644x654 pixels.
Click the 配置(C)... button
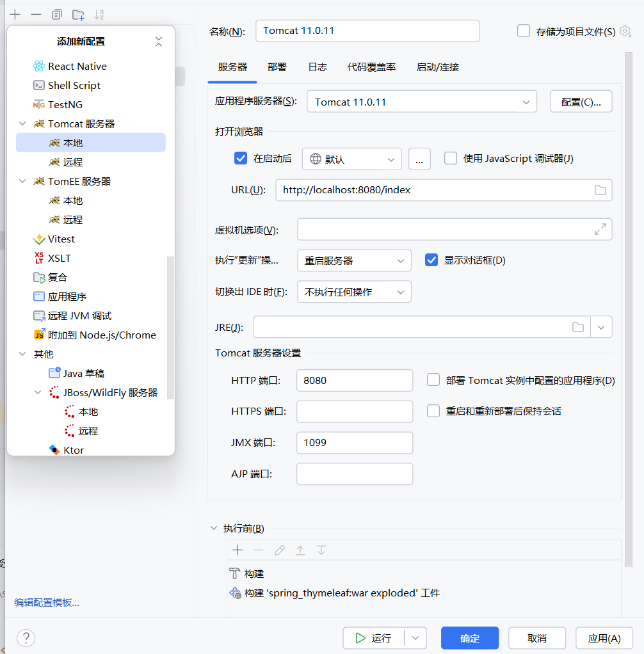(581, 102)
